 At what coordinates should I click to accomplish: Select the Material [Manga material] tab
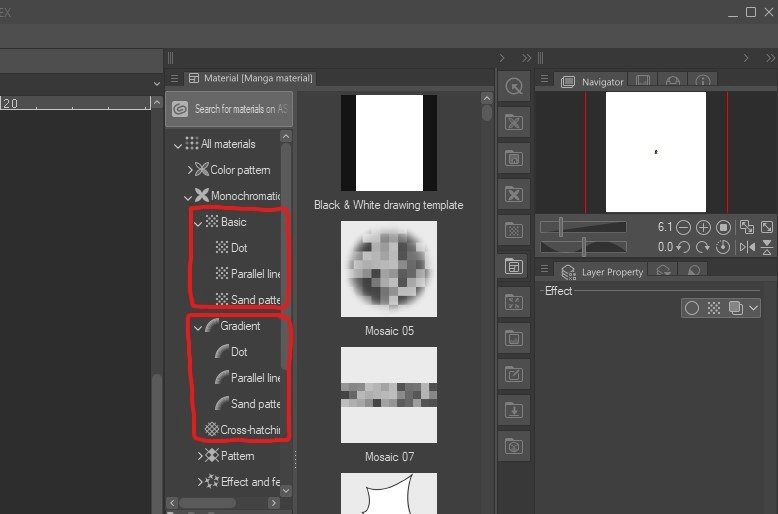(251, 78)
